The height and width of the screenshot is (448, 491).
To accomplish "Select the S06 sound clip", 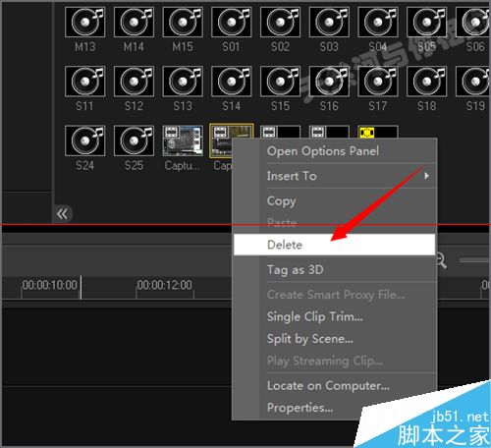I will [473, 22].
